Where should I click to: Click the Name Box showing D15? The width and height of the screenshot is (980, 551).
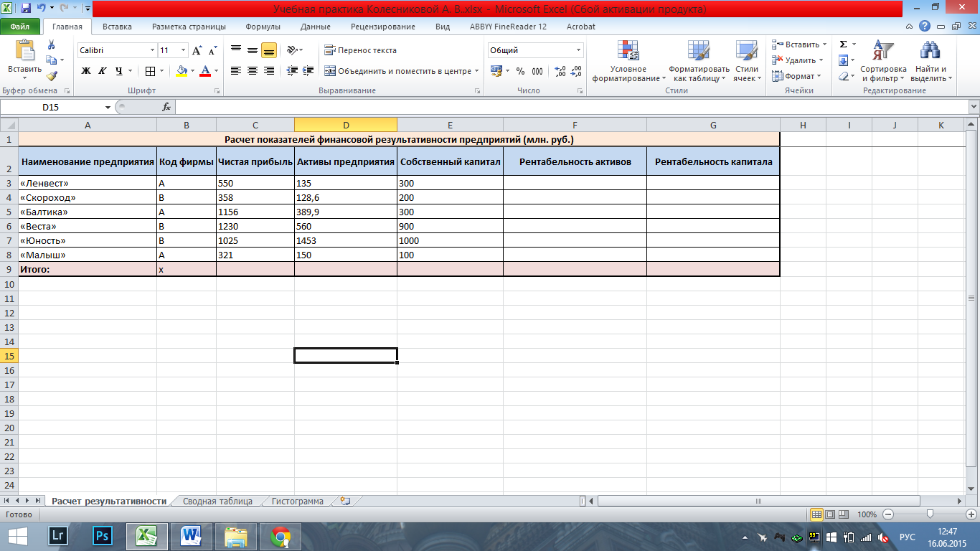pyautogui.click(x=52, y=107)
